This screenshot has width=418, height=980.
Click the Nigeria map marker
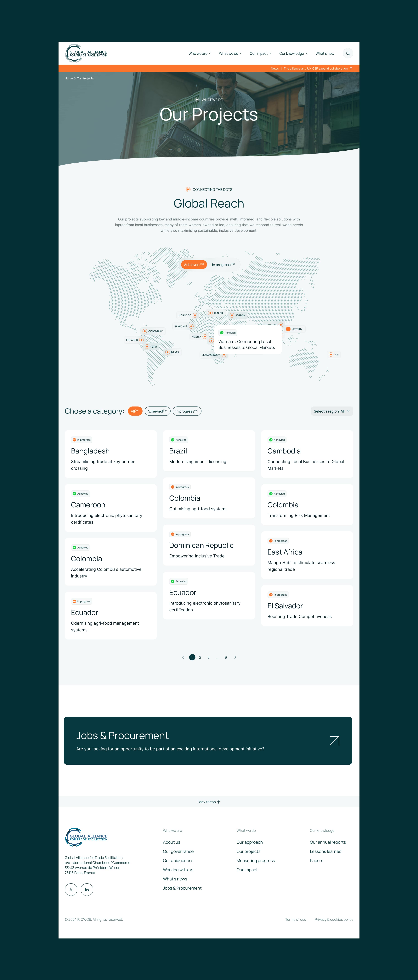pyautogui.click(x=205, y=337)
